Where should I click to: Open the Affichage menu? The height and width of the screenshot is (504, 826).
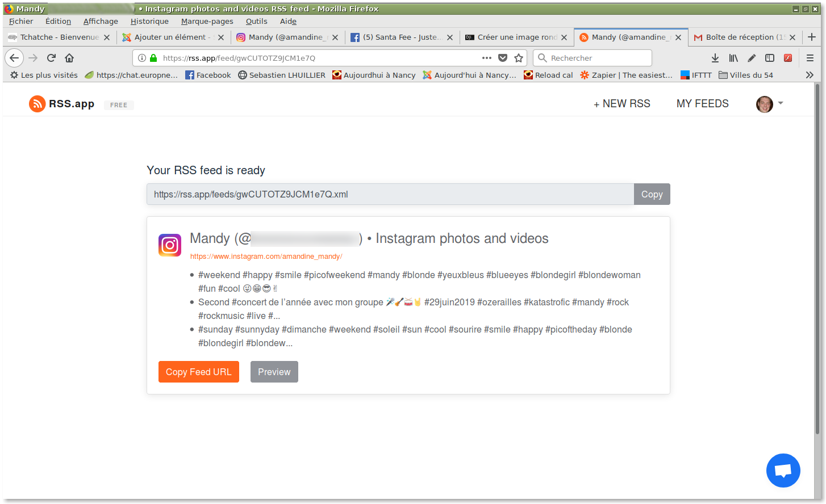101,21
